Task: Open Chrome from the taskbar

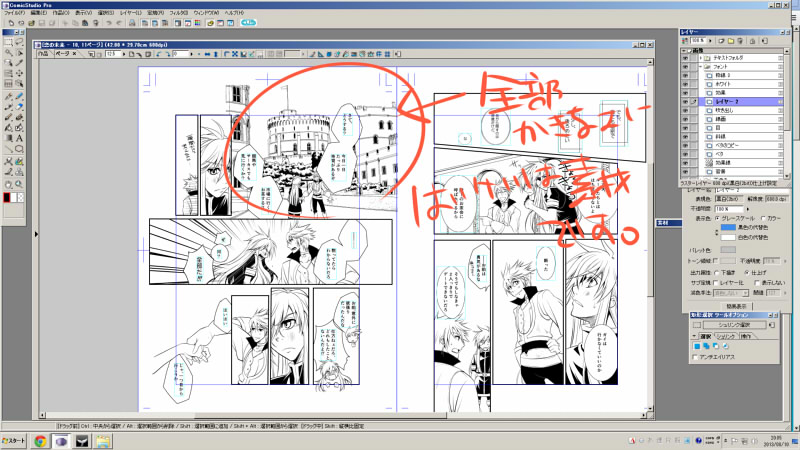Action: (x=40, y=441)
